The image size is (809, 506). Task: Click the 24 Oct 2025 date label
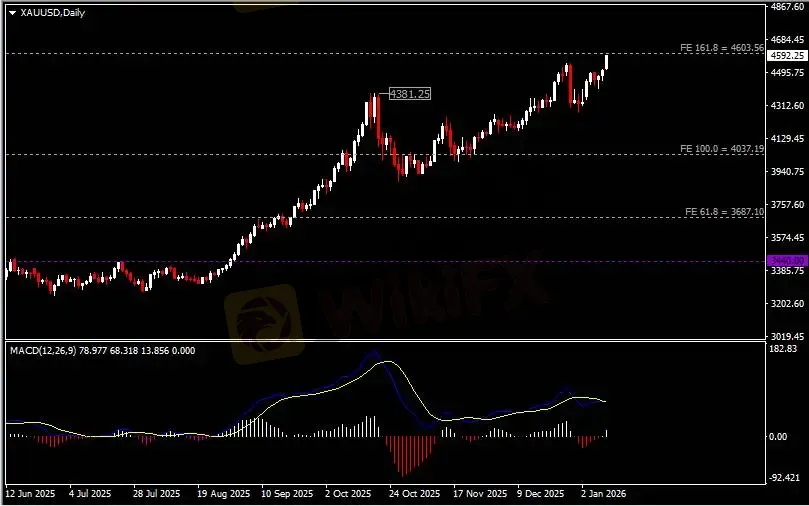click(414, 494)
